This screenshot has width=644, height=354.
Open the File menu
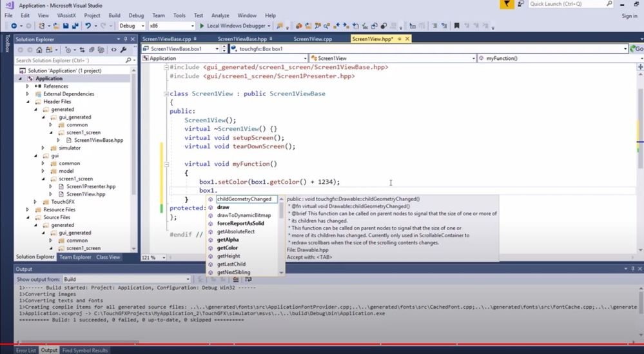pyautogui.click(x=8, y=15)
